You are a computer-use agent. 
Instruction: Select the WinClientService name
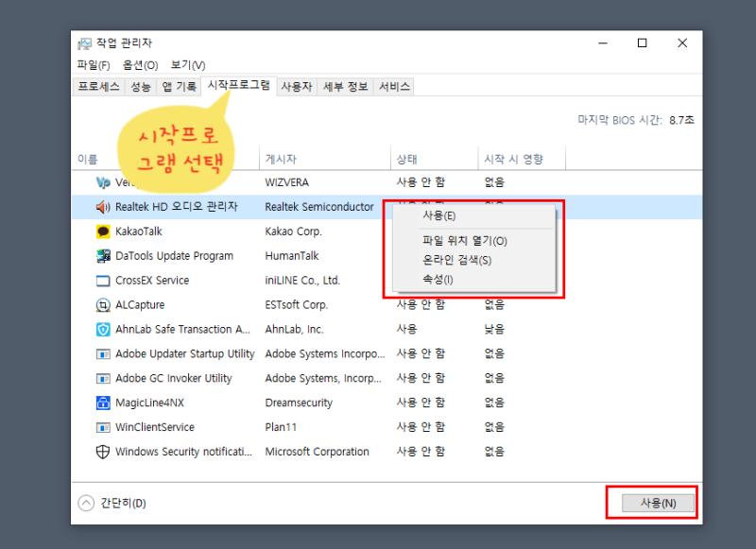coord(155,427)
